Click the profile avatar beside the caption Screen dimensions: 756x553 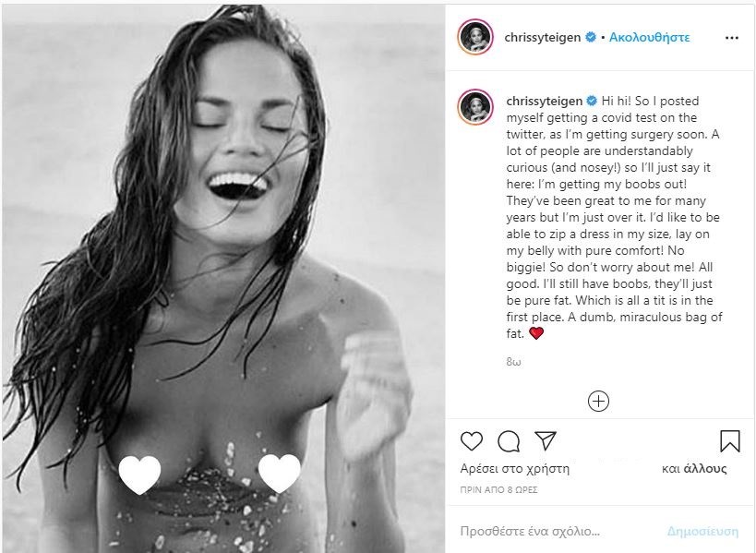click(x=476, y=108)
